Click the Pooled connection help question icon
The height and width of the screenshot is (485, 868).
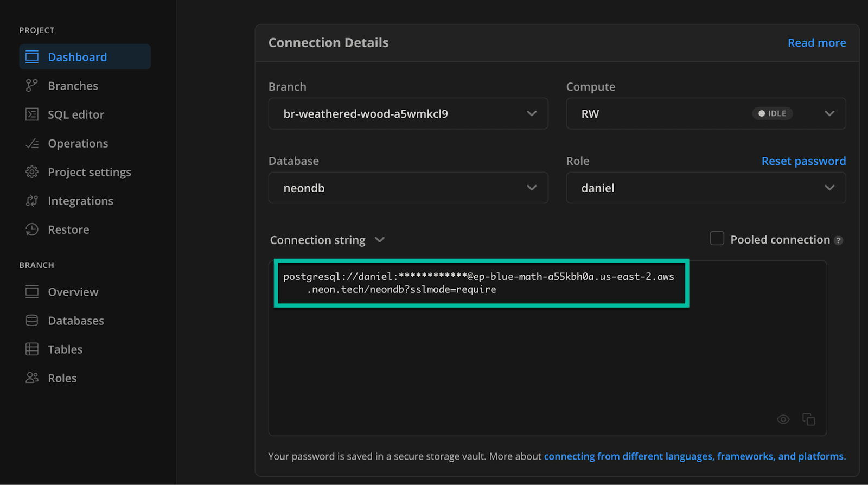tap(838, 240)
